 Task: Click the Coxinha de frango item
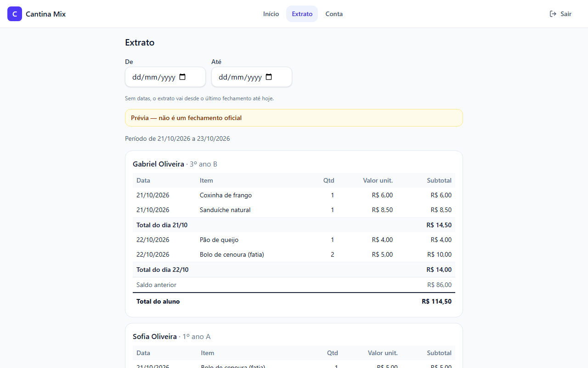[x=226, y=195]
